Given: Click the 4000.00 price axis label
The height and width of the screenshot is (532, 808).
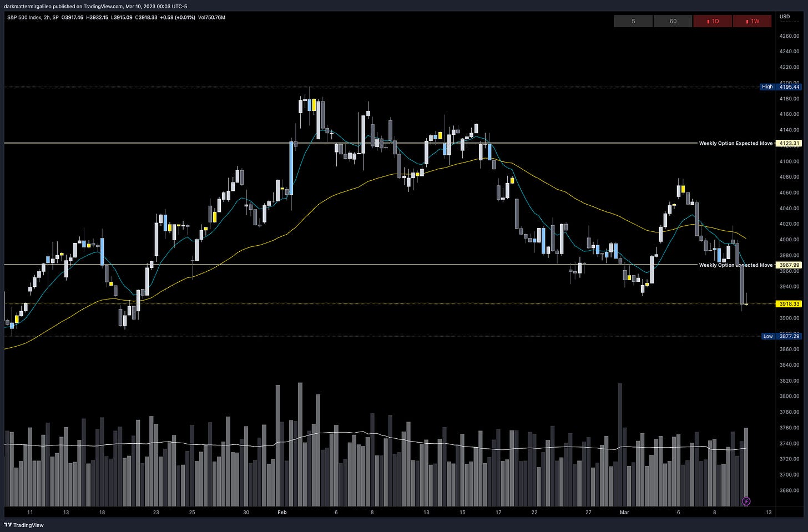Looking at the screenshot, I should tap(789, 240).
